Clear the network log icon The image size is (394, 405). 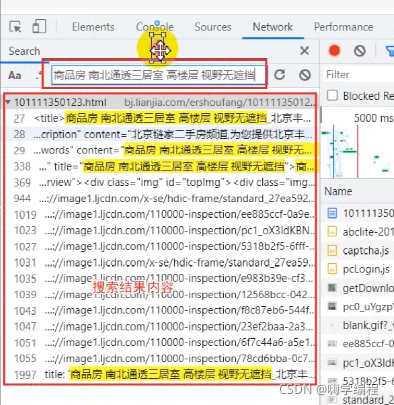point(359,51)
